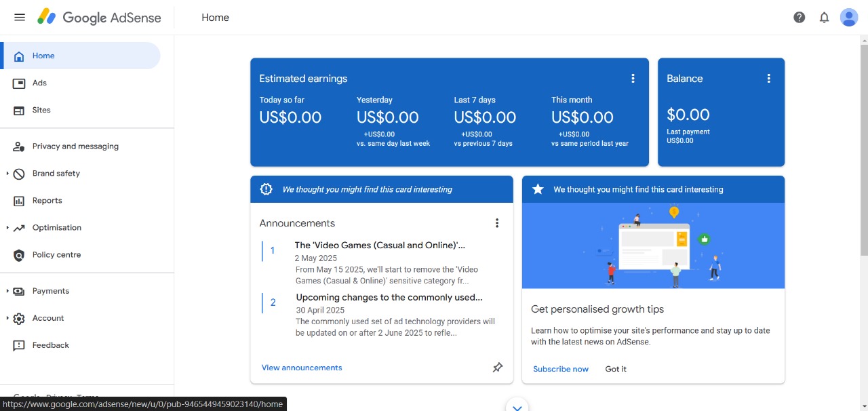Screen dimensions: 868x411
Task: Click the 'Get personalised growth tips' heading
Action: click(x=597, y=309)
